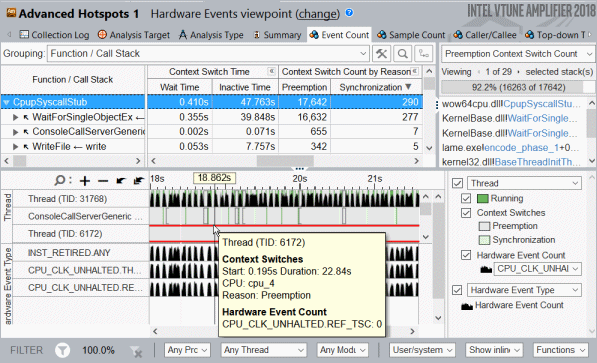Screen dimensions: 597x363
Task: Click wow64cpu.dll!CpupSyscallStub stack frame
Action: point(511,104)
